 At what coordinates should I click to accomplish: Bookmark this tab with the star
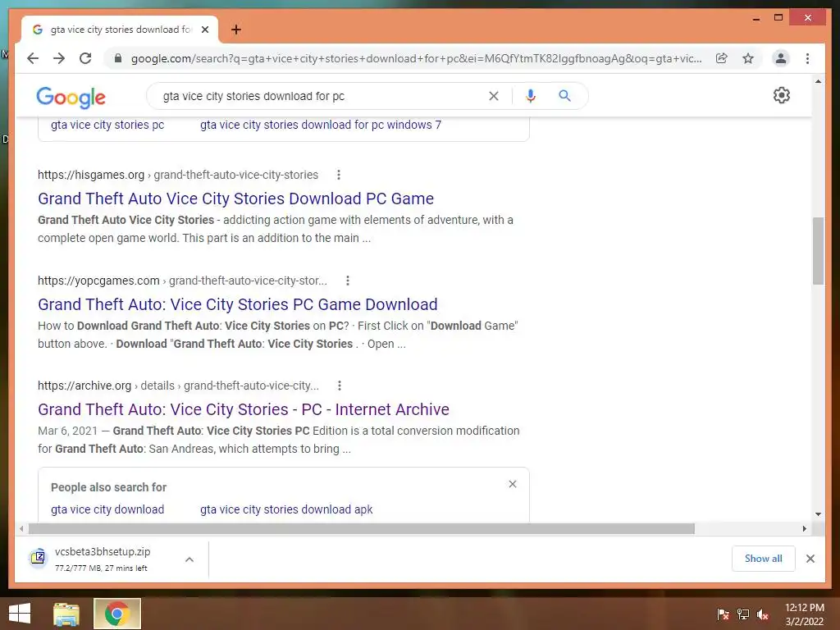748,58
